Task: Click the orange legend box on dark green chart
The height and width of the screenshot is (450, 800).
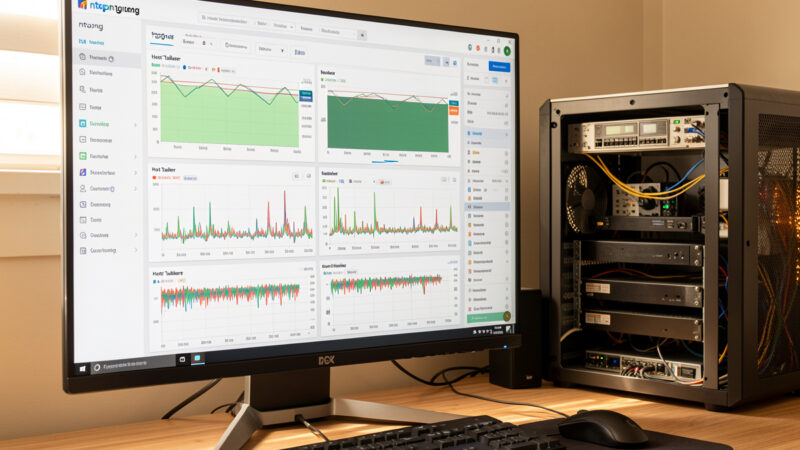Action: click(x=454, y=110)
